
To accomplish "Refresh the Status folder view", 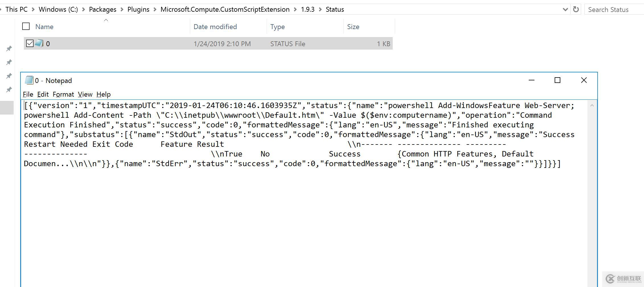I will pyautogui.click(x=576, y=9).
